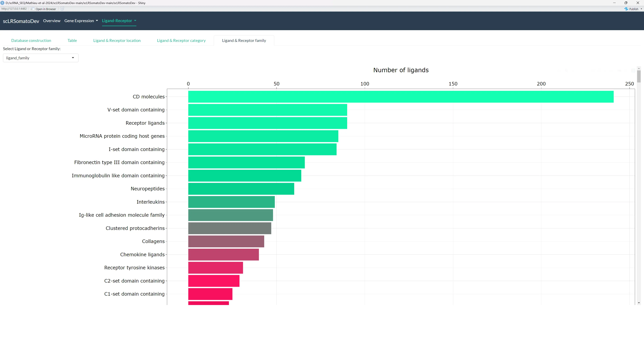644x362 pixels.
Task: Go to the Overview page
Action: click(x=51, y=21)
